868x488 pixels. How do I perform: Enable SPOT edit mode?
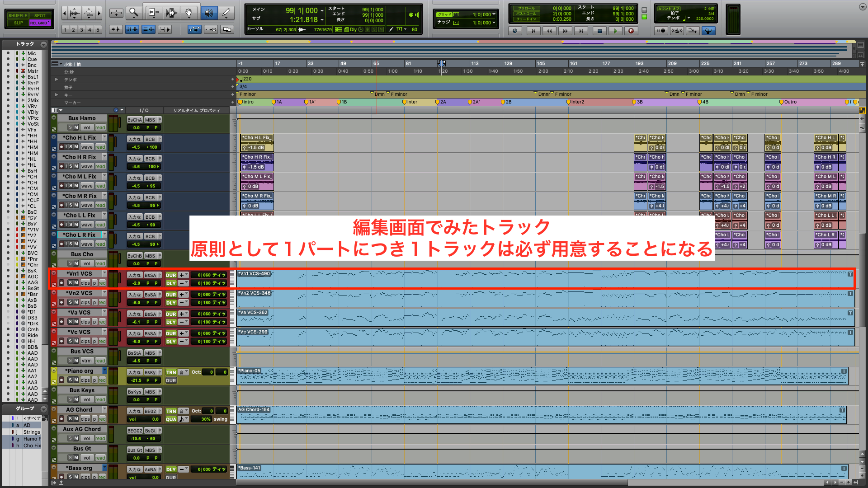(40, 15)
